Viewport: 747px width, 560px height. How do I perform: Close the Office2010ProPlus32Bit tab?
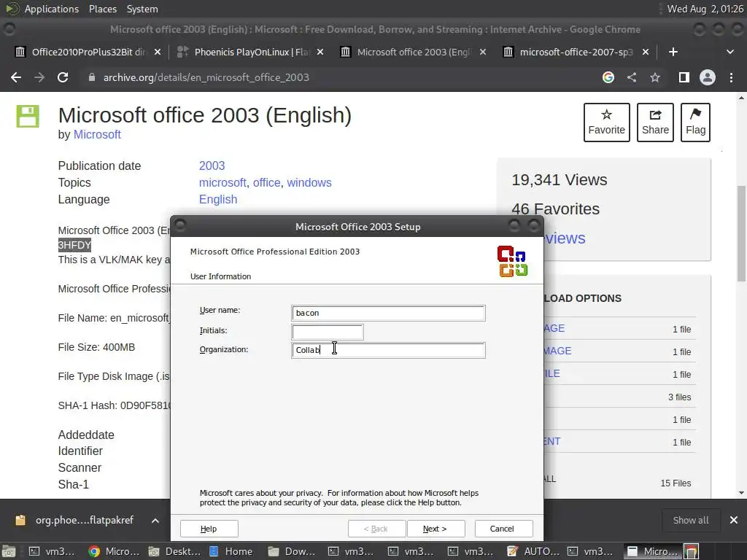tap(158, 52)
